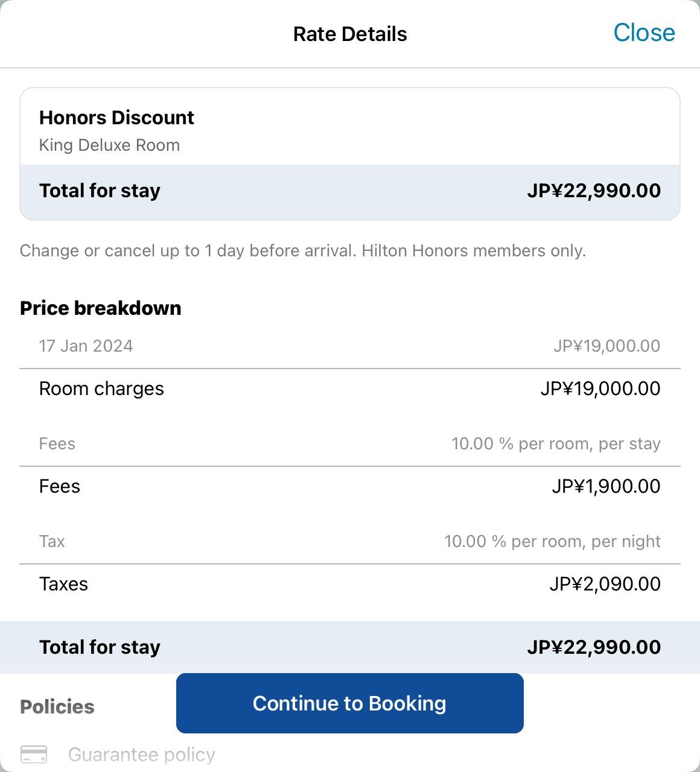This screenshot has height=772, width=700.
Task: Select the Rate Details title
Action: click(350, 34)
